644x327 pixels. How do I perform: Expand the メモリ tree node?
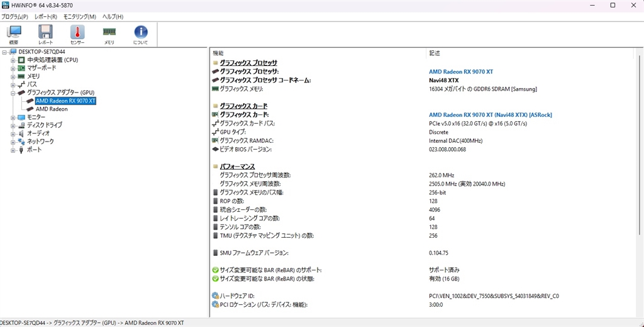tap(13, 77)
